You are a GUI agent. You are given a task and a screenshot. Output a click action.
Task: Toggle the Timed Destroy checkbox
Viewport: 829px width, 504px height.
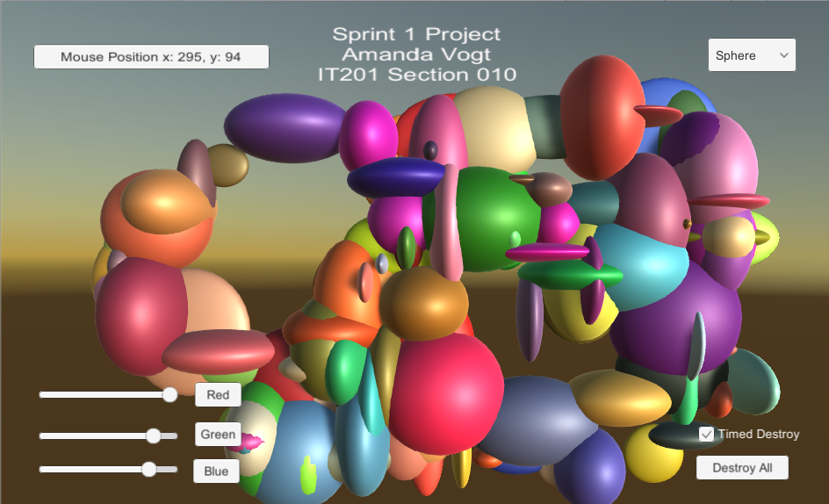click(706, 434)
